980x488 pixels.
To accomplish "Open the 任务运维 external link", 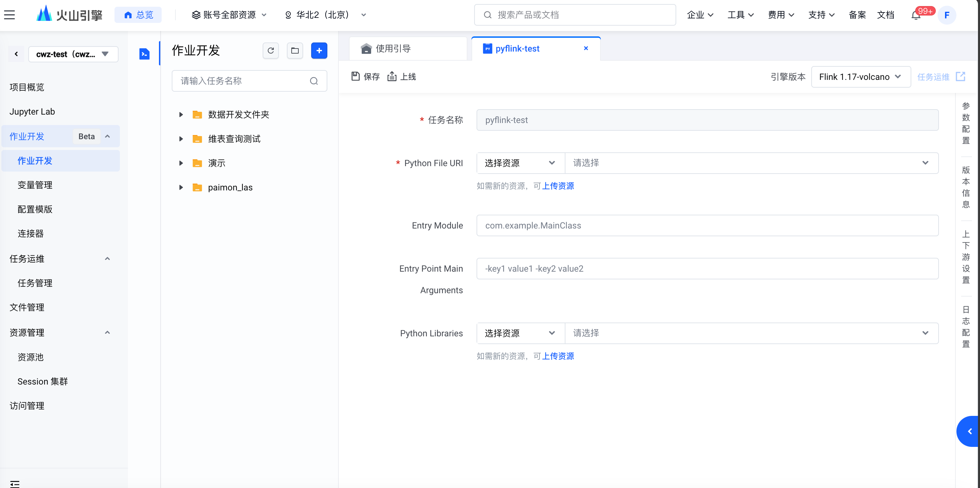I will point(941,77).
